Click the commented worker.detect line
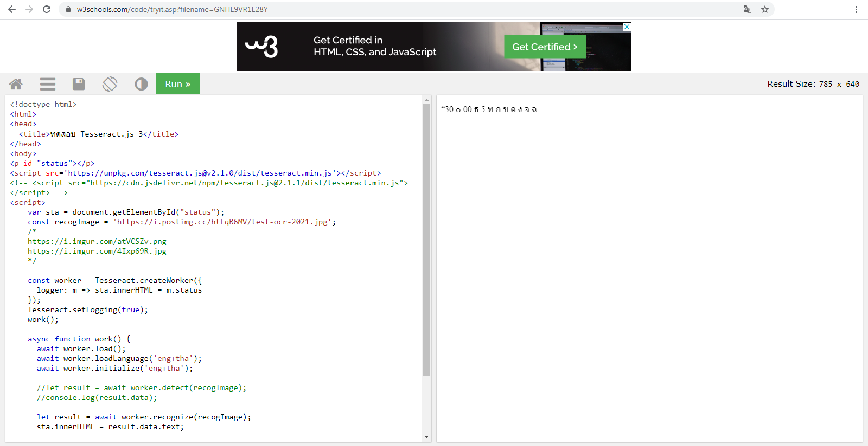 coord(142,387)
